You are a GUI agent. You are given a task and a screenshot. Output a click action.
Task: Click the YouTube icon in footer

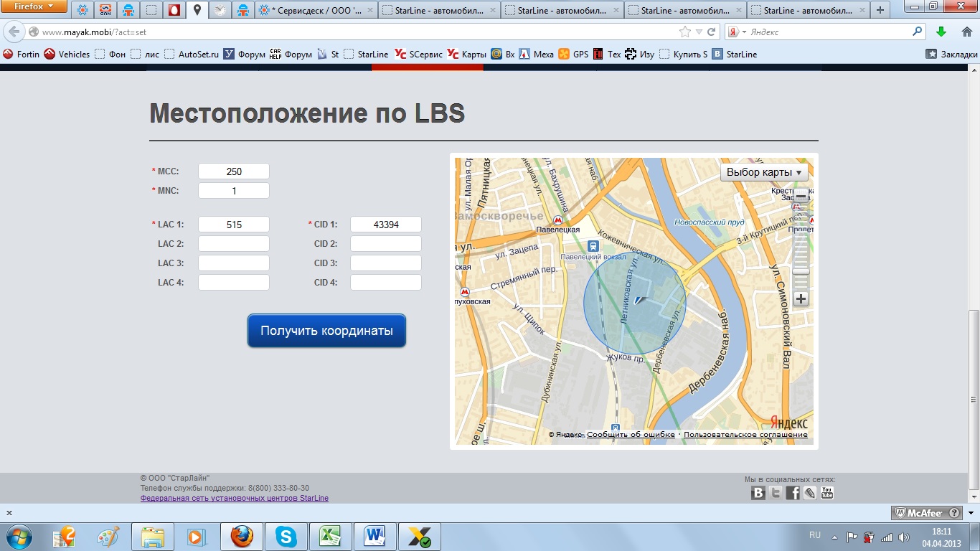(x=827, y=493)
